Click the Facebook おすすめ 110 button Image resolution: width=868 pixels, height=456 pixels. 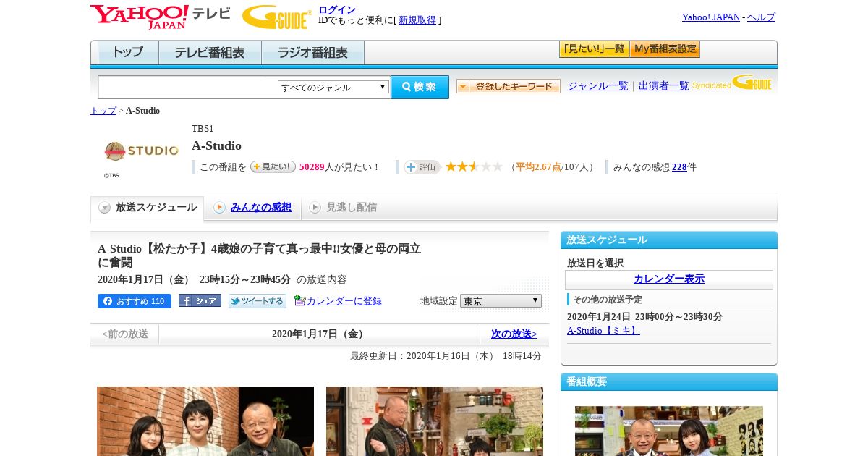(x=135, y=301)
